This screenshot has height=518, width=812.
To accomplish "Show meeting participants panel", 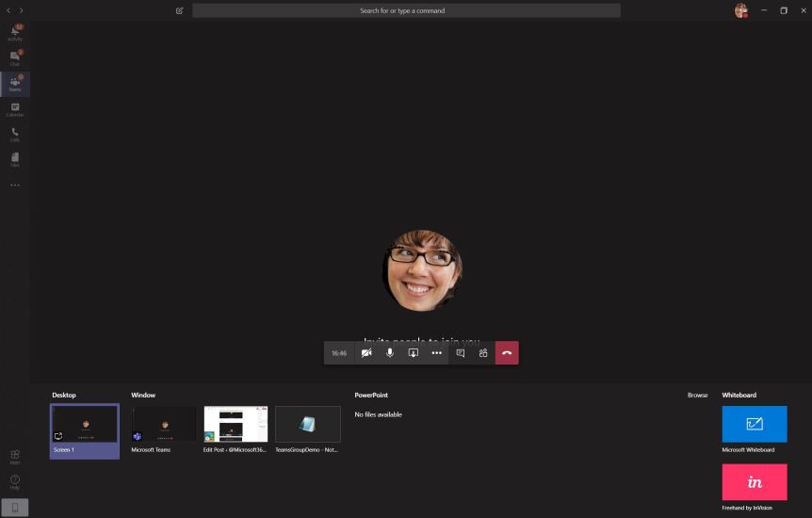I will coord(483,353).
